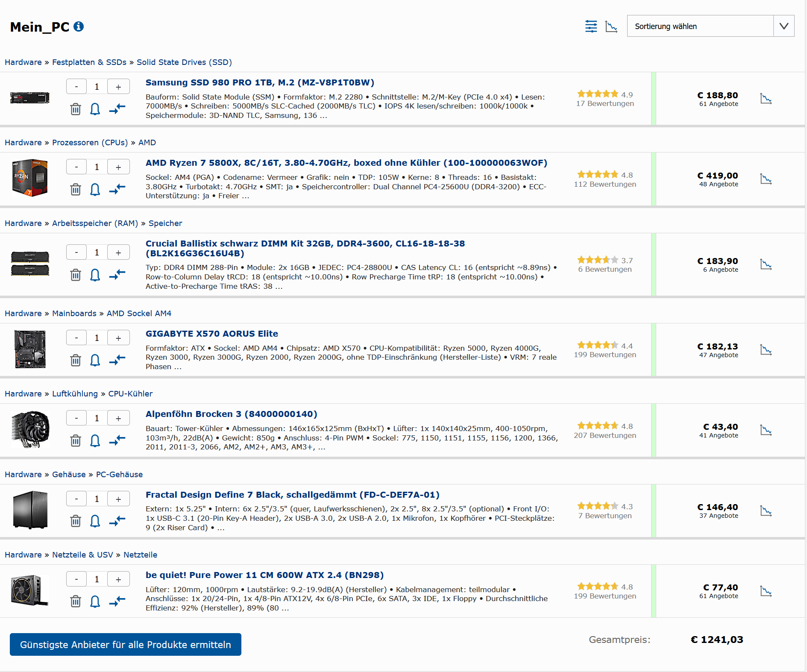Click Günstigste Anbieter für alle Produkte ermitteln

(x=126, y=644)
